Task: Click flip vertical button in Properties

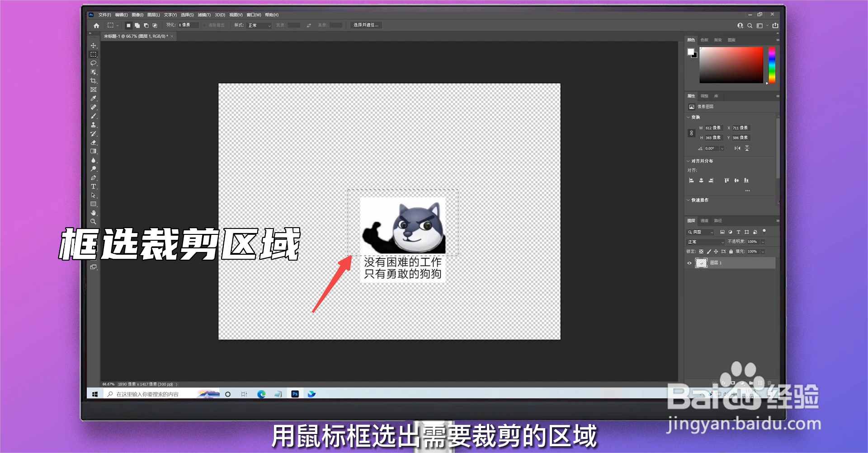Action: [747, 148]
